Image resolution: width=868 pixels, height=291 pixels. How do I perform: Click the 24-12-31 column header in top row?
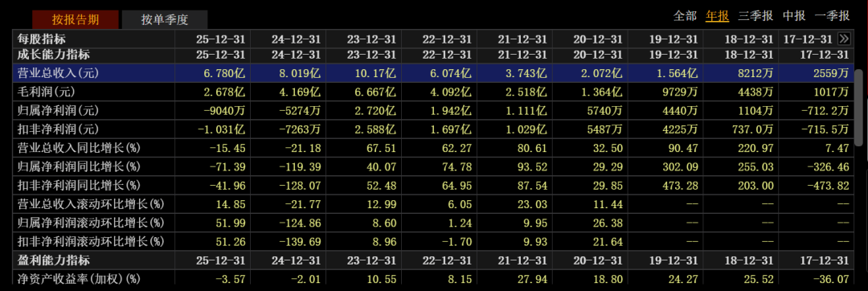pos(296,39)
